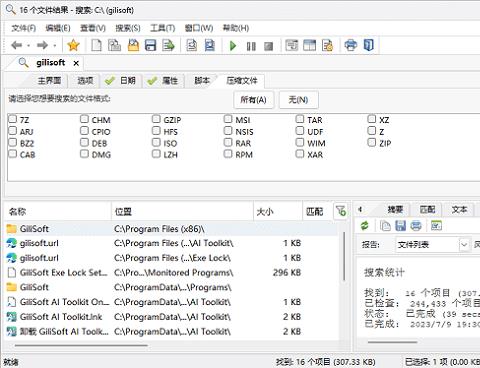Click the Forward arrow in toolbar
The width and height of the screenshot is (480, 368).
tap(42, 45)
